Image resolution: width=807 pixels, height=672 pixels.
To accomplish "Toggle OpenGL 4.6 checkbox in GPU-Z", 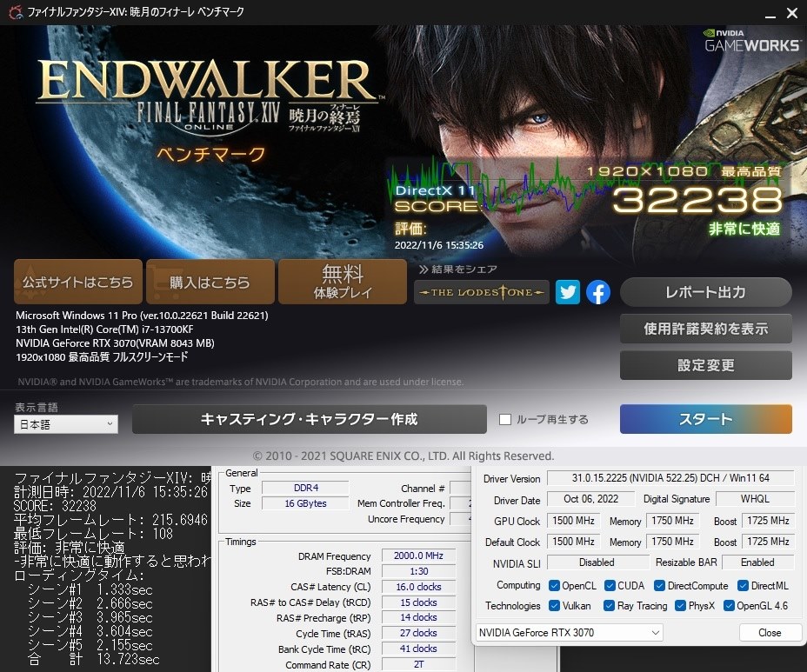I will (x=729, y=606).
